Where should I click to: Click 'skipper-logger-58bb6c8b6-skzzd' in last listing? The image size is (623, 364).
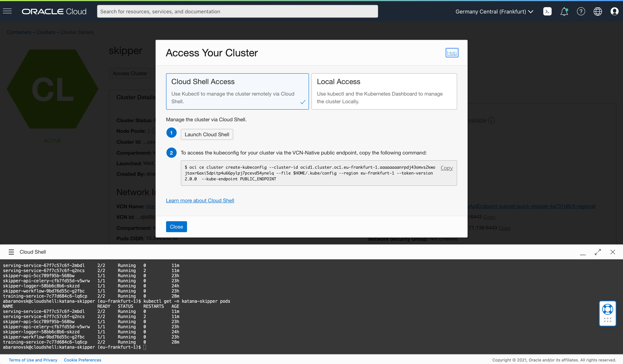(x=41, y=332)
